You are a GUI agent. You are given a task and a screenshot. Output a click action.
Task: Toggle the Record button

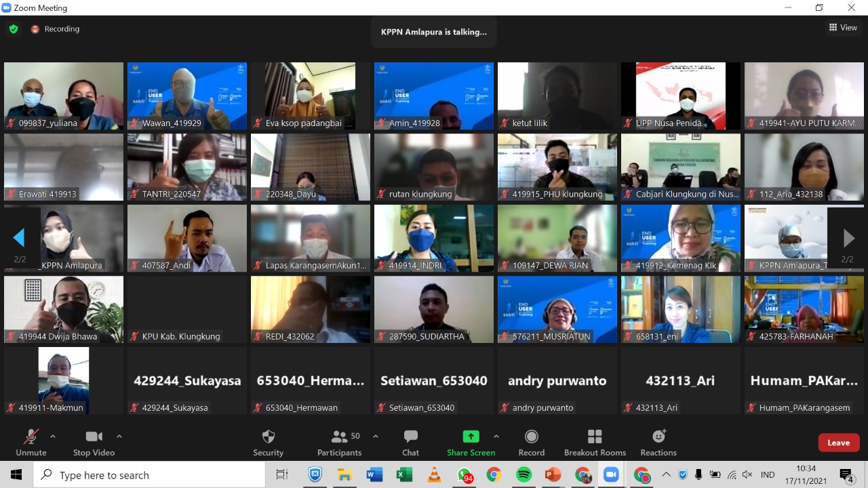tap(532, 442)
